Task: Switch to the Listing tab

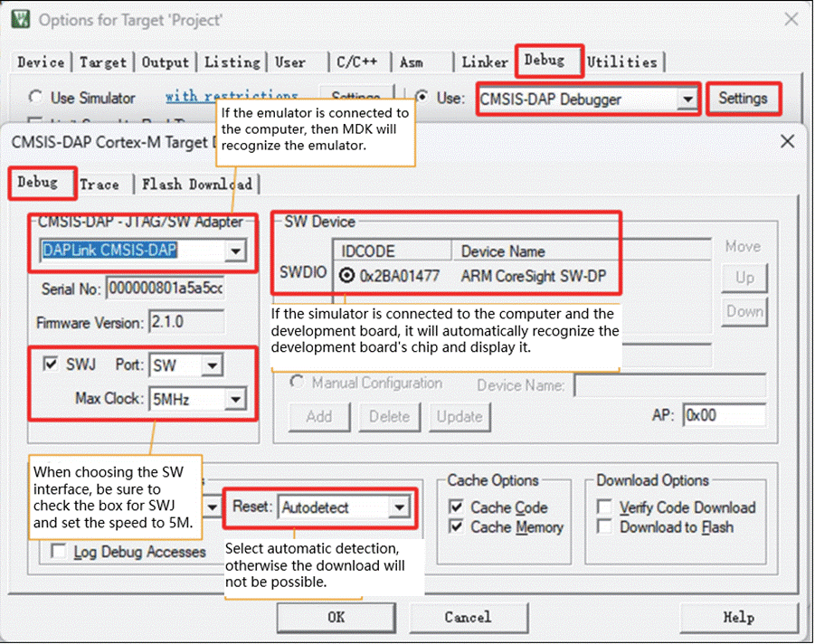Action: pyautogui.click(x=232, y=62)
